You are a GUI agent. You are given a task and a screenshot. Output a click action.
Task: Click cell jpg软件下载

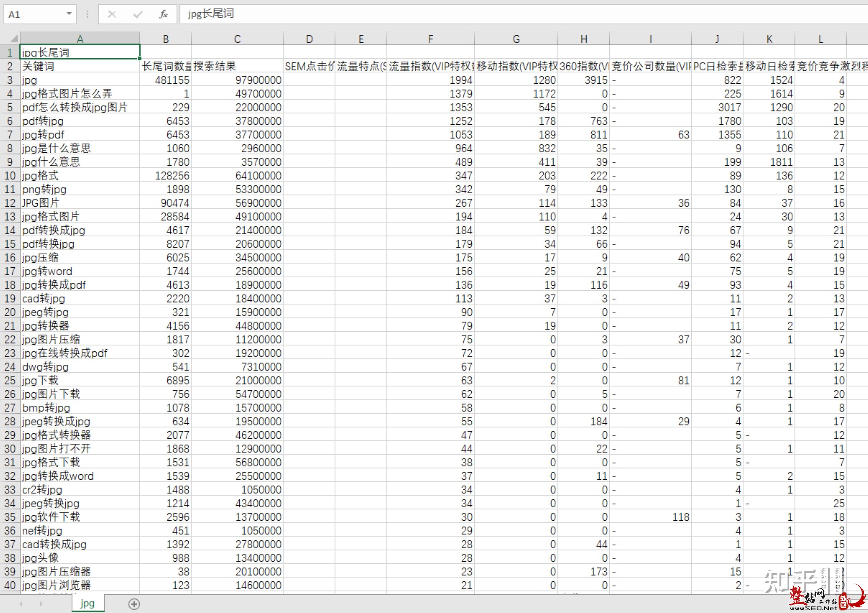(x=80, y=517)
